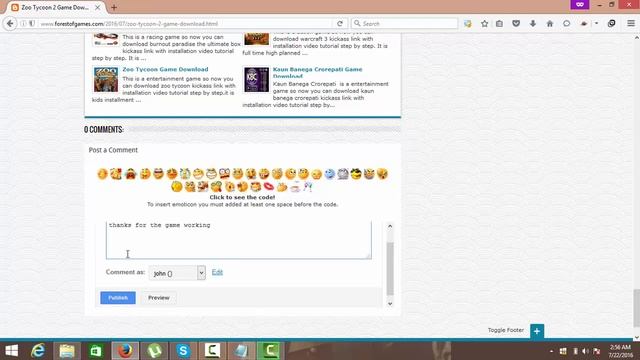Insert the sunglasses cool emoticon
The width and height of the screenshot is (640, 360).
pos(356,174)
